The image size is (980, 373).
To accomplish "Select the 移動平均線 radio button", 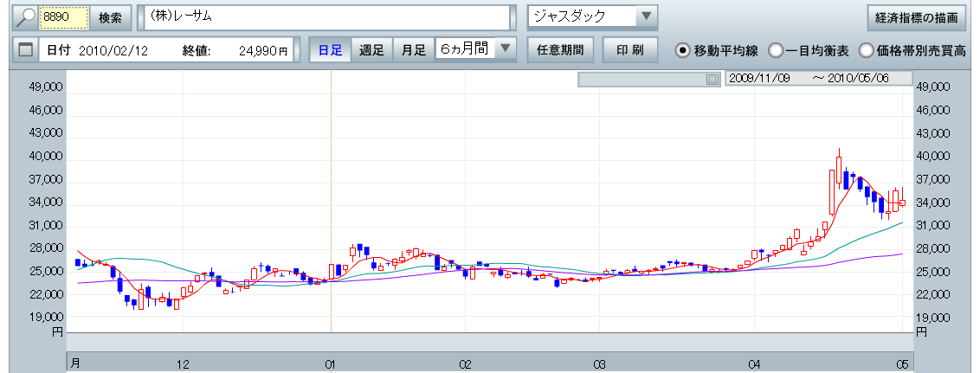I will pyautogui.click(x=682, y=50).
